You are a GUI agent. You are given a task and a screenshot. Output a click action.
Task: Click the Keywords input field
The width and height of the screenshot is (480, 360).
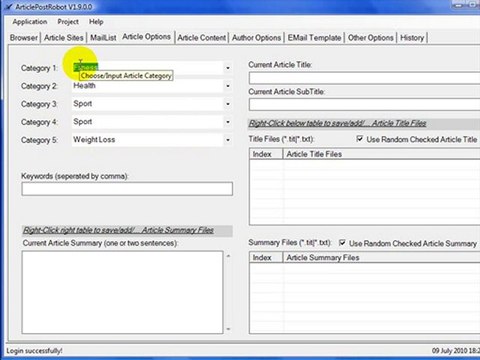(x=127, y=189)
